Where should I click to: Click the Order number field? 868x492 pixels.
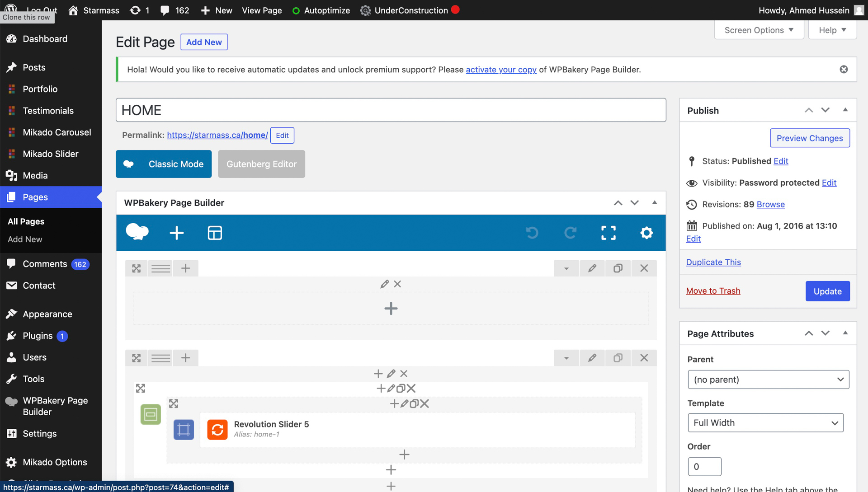click(704, 467)
